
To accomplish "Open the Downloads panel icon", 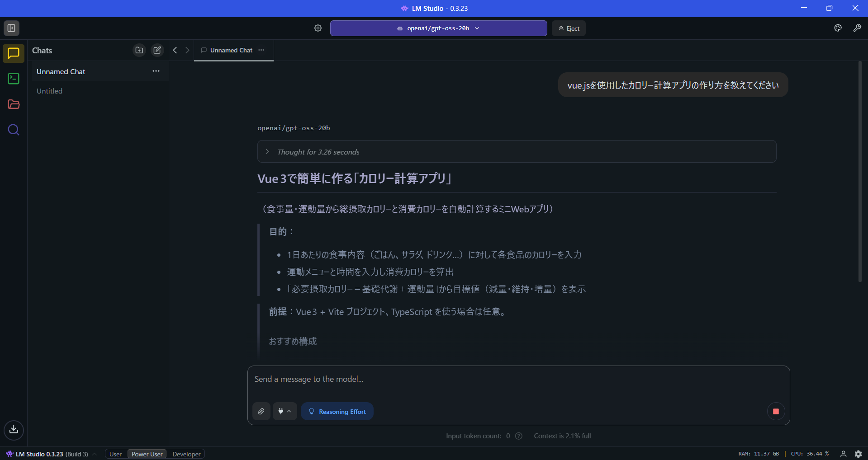I will coord(14,429).
